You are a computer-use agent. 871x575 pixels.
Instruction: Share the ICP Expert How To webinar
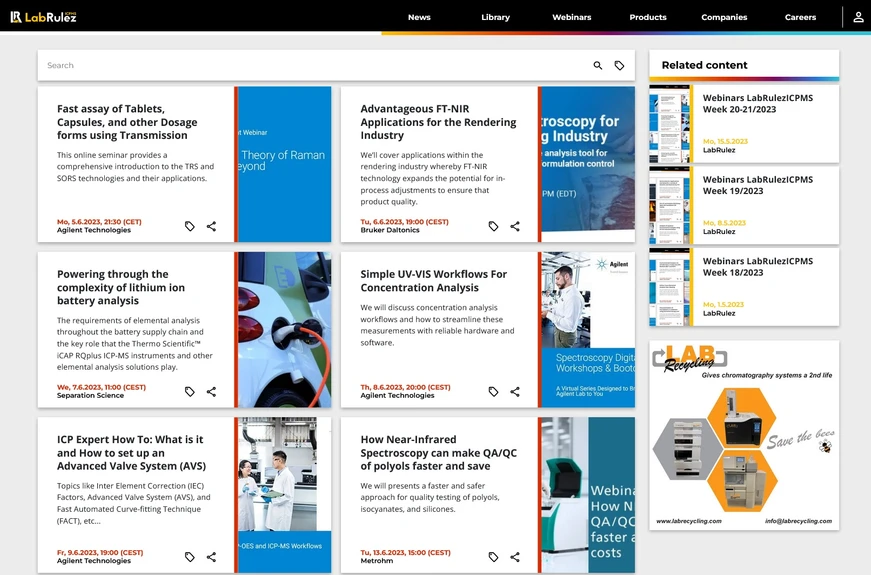tap(212, 557)
